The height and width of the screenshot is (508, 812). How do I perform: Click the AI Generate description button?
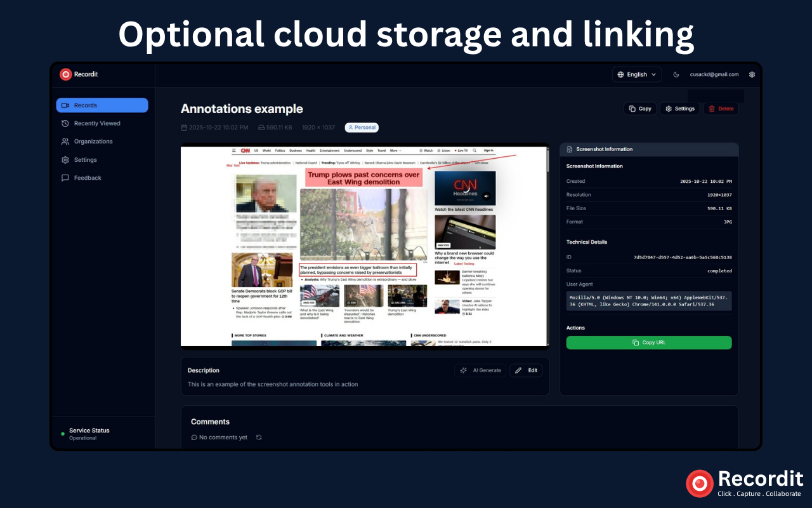click(x=480, y=370)
